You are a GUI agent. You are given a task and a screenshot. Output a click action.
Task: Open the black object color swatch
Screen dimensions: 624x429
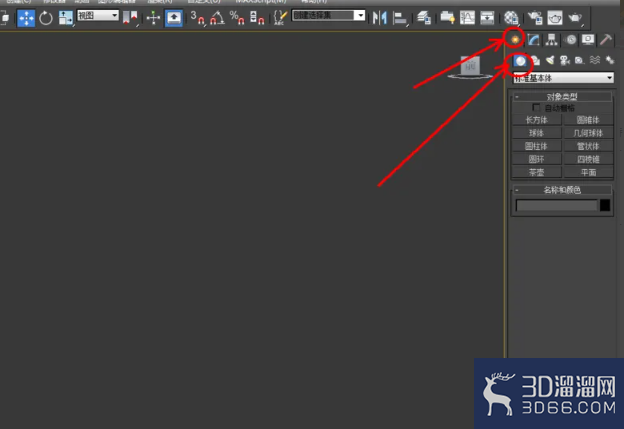click(605, 205)
